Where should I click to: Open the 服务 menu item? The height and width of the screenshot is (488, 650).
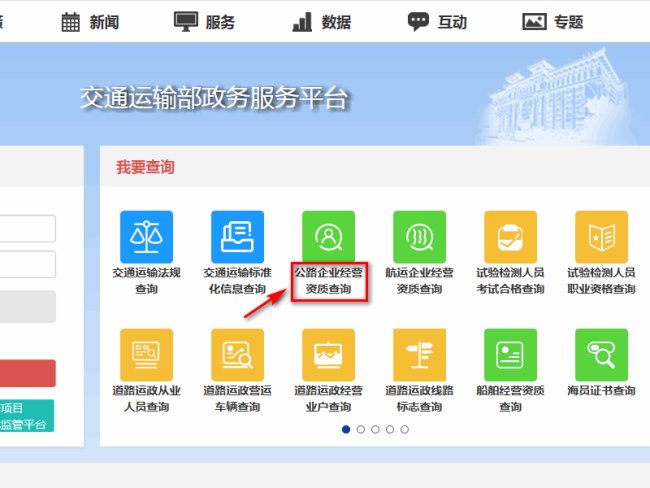tap(220, 22)
